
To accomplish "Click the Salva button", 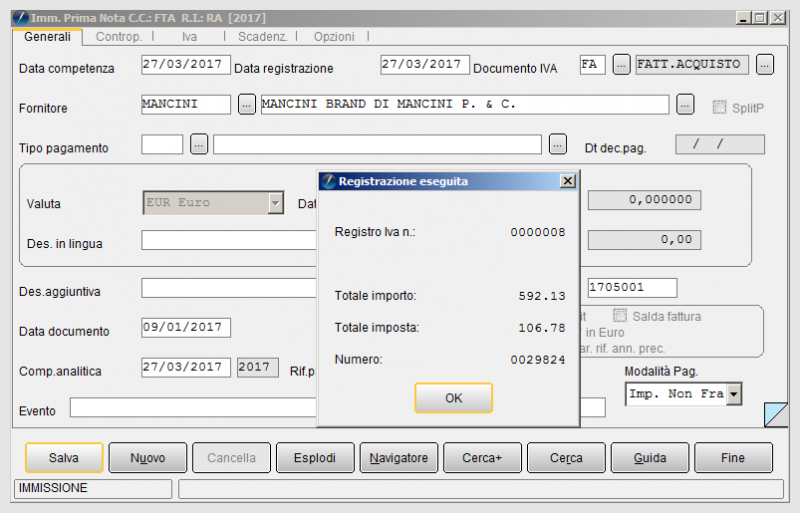I will click(x=64, y=457).
